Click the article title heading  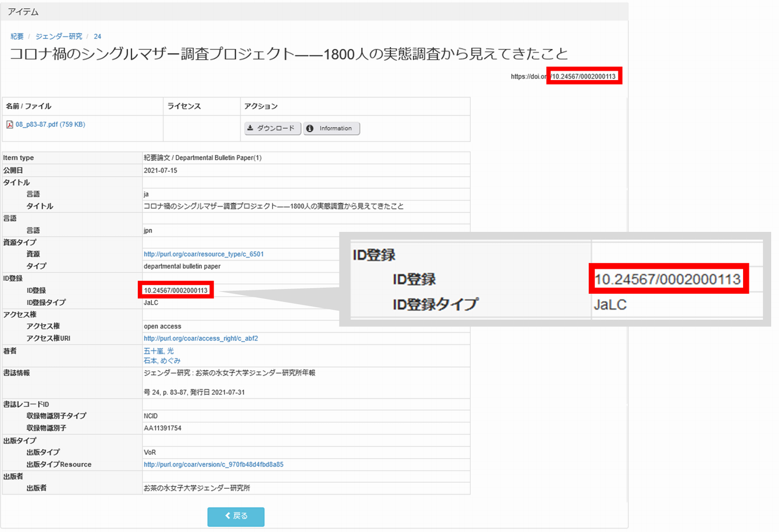(289, 54)
